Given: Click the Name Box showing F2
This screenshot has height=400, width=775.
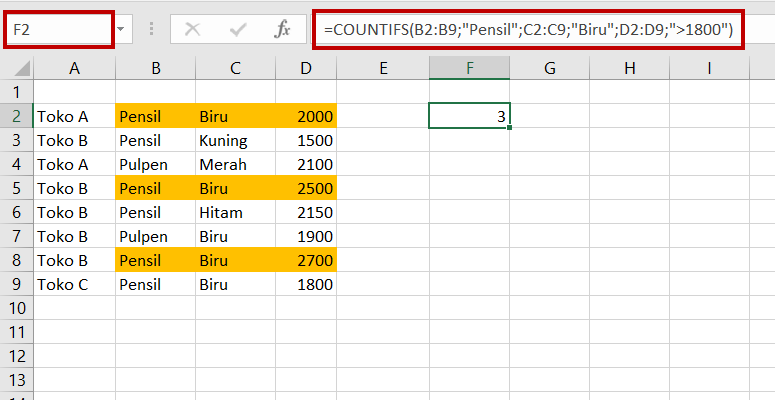Looking at the screenshot, I should click(x=58, y=30).
